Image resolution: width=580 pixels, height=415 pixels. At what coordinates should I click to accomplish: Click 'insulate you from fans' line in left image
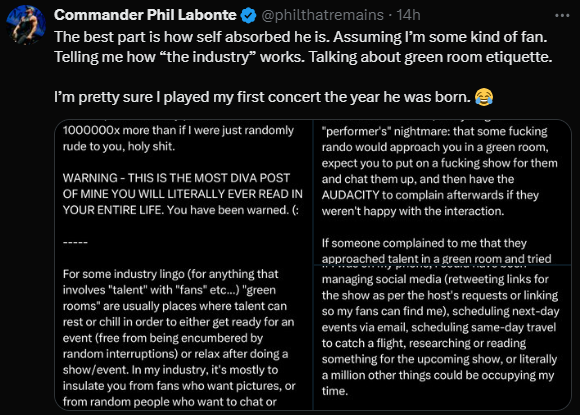[x=179, y=386]
